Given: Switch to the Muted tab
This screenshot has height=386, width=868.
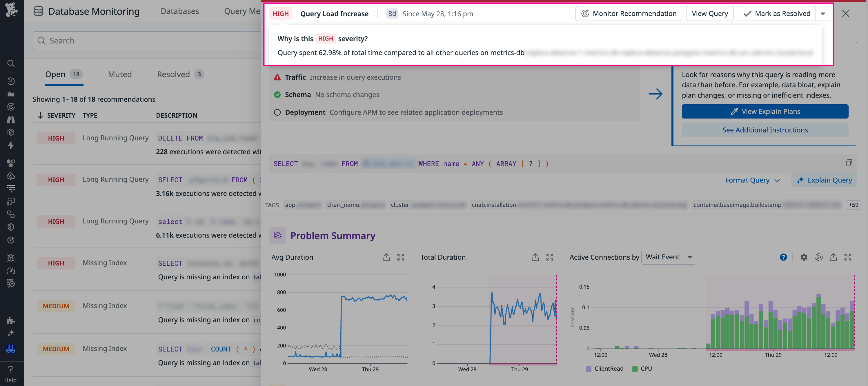Looking at the screenshot, I should (x=120, y=74).
